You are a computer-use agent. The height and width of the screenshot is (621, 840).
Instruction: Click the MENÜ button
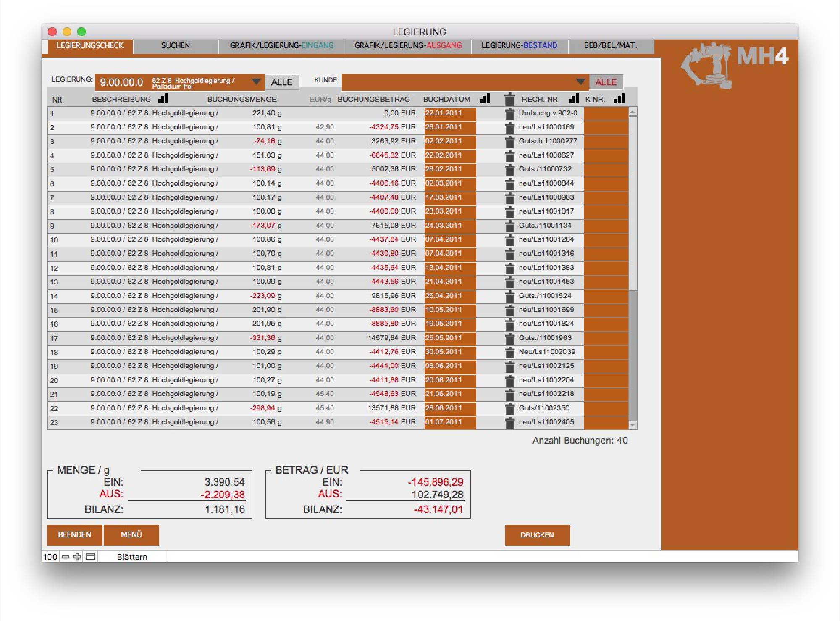(131, 534)
